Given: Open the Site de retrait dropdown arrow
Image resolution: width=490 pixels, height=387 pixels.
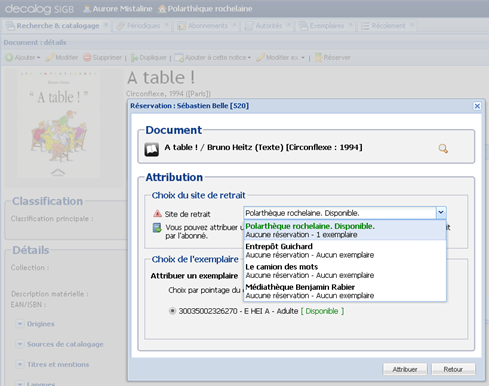Looking at the screenshot, I should (x=441, y=212).
